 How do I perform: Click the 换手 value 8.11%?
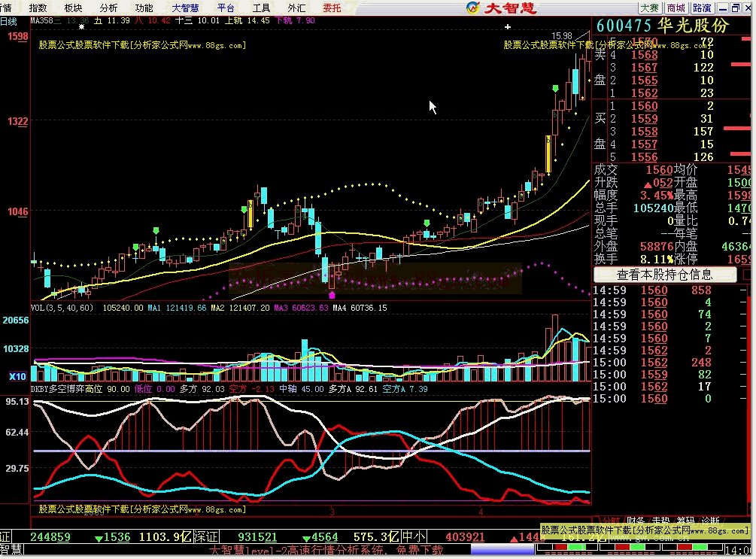coord(657,259)
